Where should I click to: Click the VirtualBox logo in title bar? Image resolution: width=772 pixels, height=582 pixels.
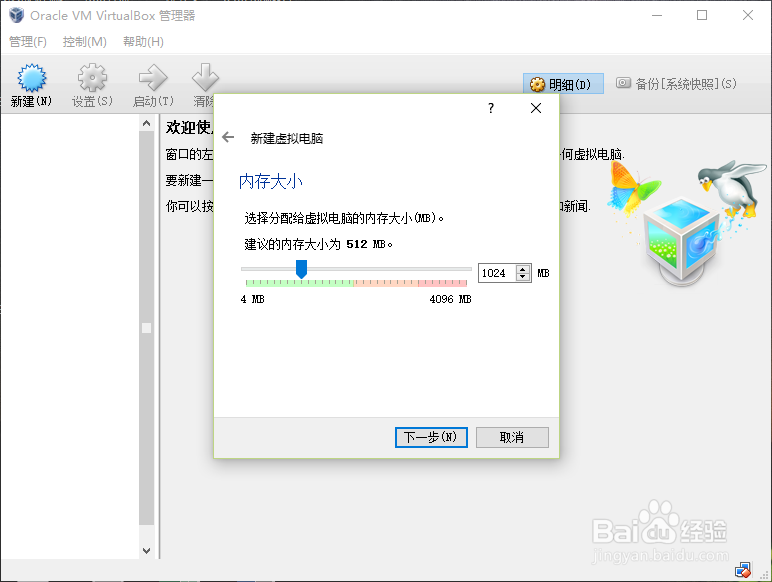16,15
